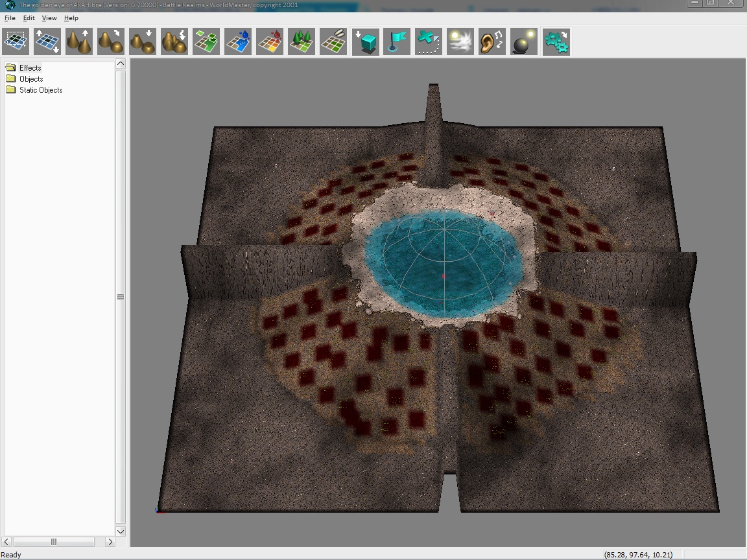Open the green tile texture paint tool
747x560 pixels.
(x=206, y=41)
